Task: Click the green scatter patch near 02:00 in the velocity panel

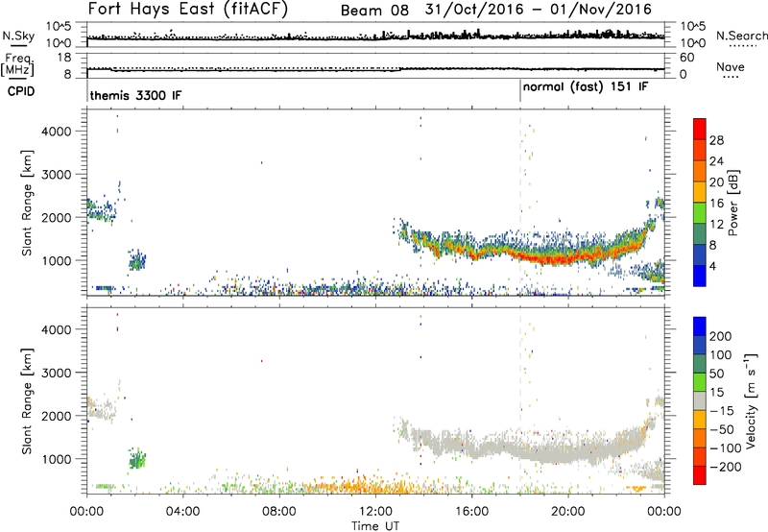Action: click(137, 459)
